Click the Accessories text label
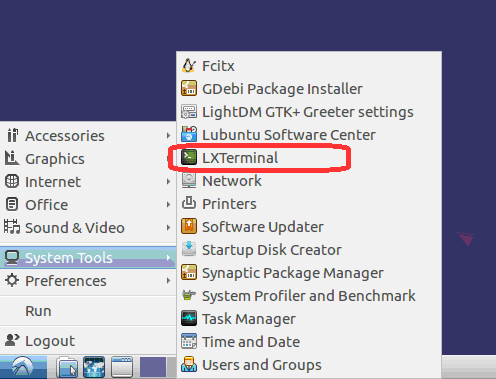Screen dimensions: 496x379 (65, 136)
